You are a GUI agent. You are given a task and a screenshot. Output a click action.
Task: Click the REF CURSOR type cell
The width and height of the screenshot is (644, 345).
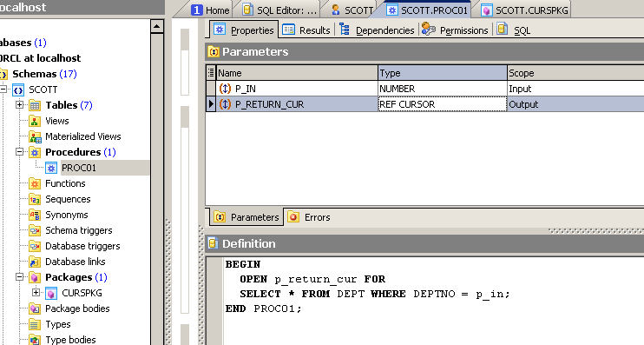tap(443, 104)
